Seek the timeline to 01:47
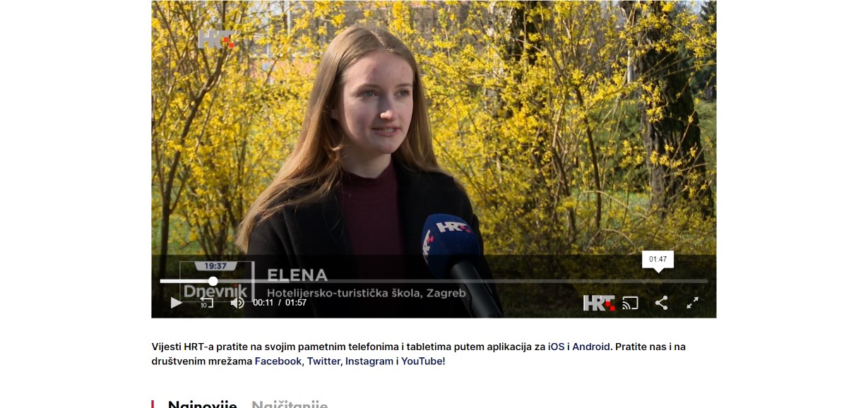Screen dimensions: 868x408 (x=658, y=281)
